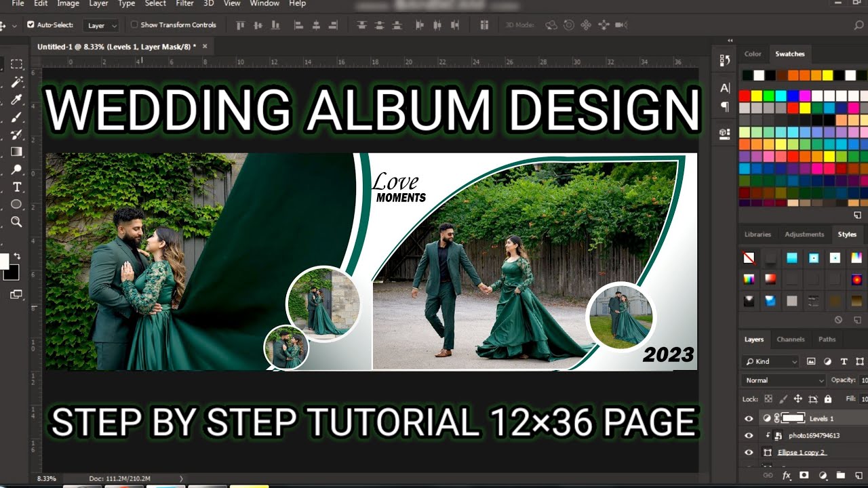Click the Quick Mask mode icon
The width and height of the screenshot is (868, 488).
(16, 294)
